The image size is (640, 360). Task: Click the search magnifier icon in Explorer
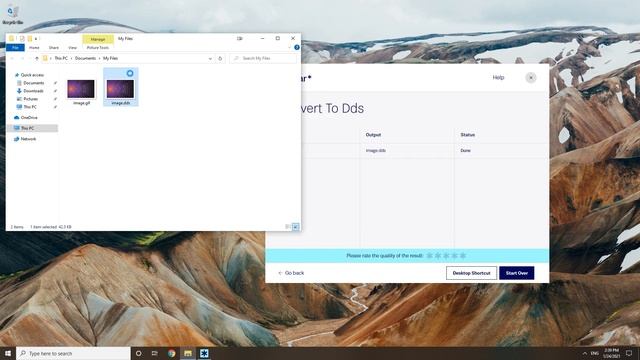tap(236, 58)
